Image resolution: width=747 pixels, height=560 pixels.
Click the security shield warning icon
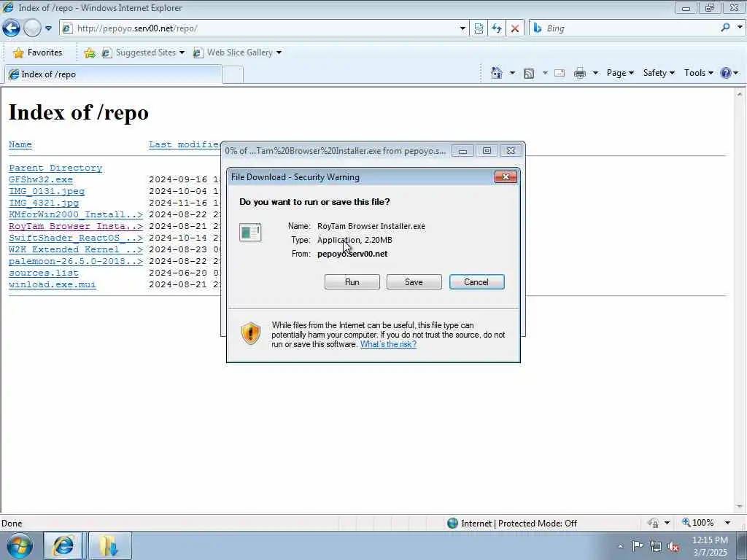click(251, 332)
